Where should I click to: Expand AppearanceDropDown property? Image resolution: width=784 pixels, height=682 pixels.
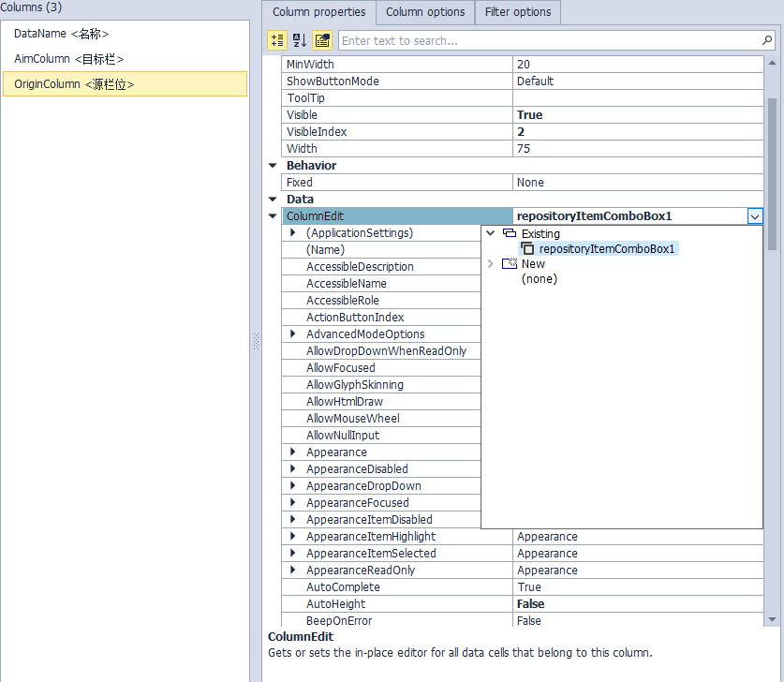[293, 485]
